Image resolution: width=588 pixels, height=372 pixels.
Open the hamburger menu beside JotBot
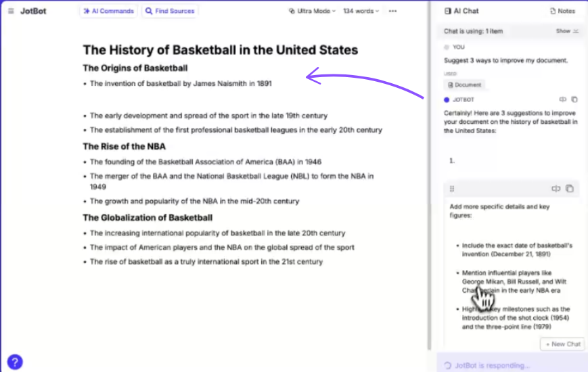point(11,11)
